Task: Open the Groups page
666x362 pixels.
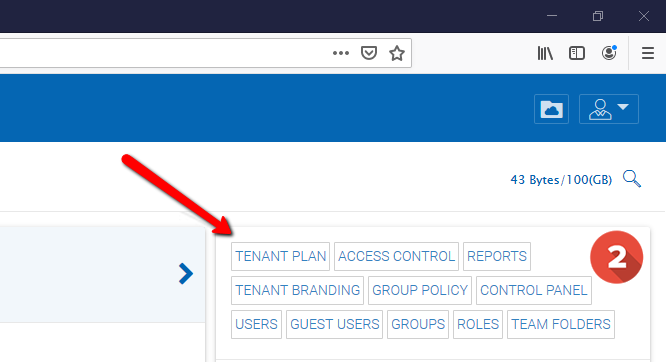Action: (x=418, y=324)
